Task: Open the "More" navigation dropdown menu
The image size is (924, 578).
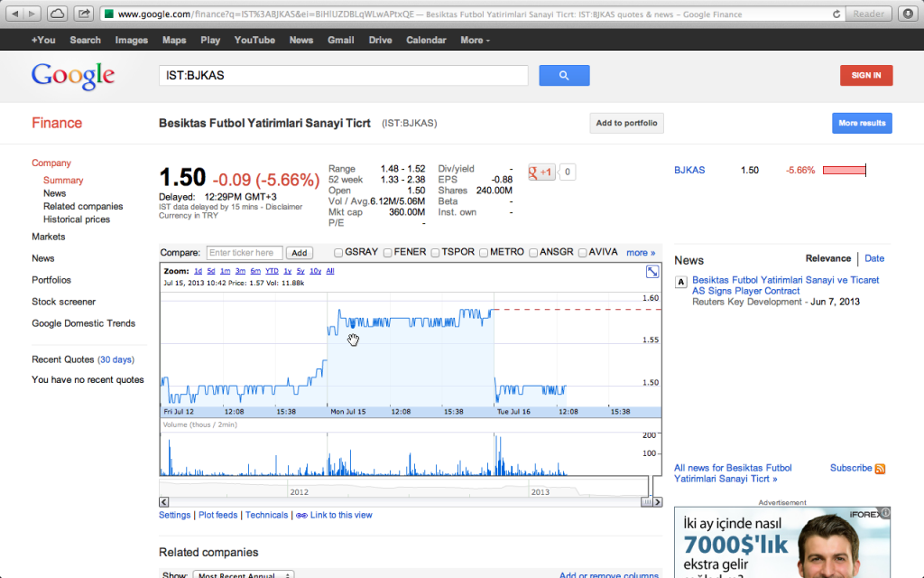Action: pos(474,40)
